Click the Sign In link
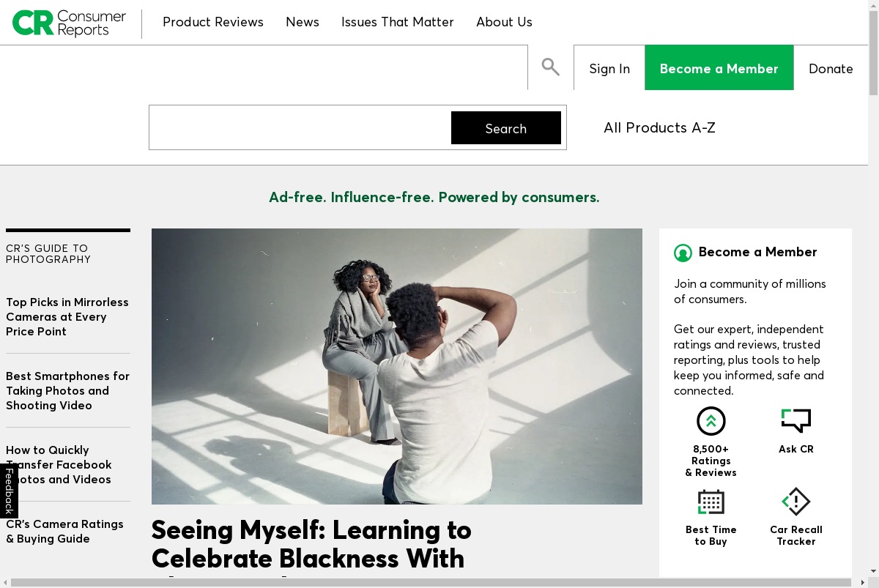 tap(609, 68)
